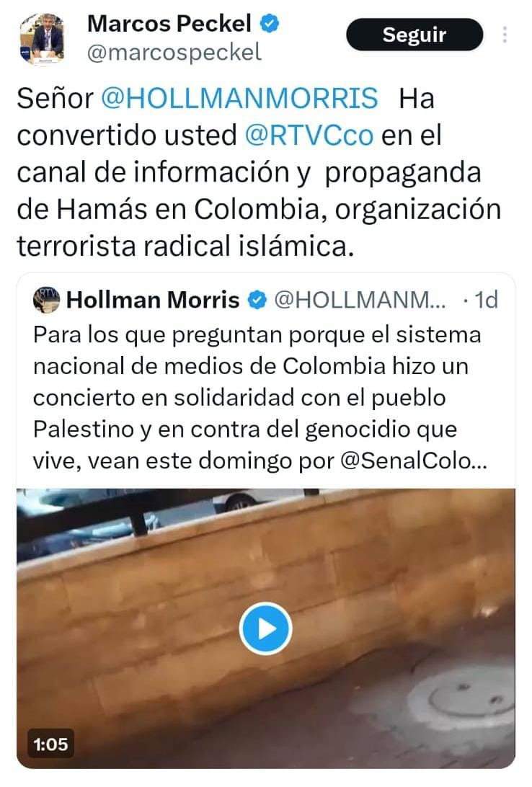This screenshot has height=787, width=532.
Task: Play the quoted tweet's video
Action: click(265, 628)
